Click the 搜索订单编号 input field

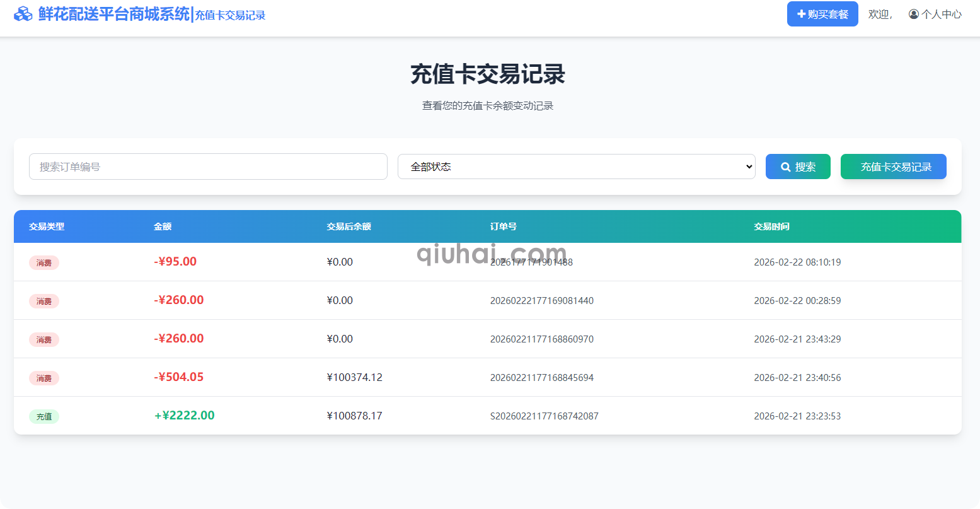[x=208, y=166]
